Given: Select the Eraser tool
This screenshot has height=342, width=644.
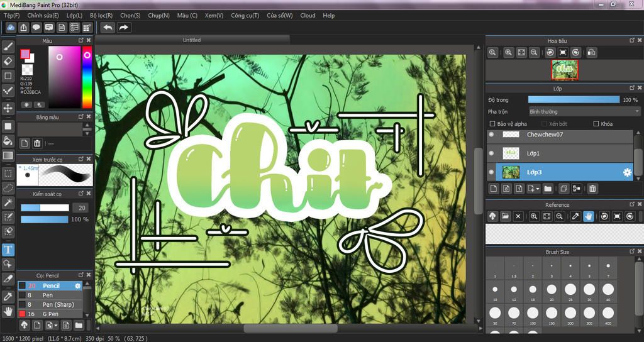Looking at the screenshot, I should (8, 62).
